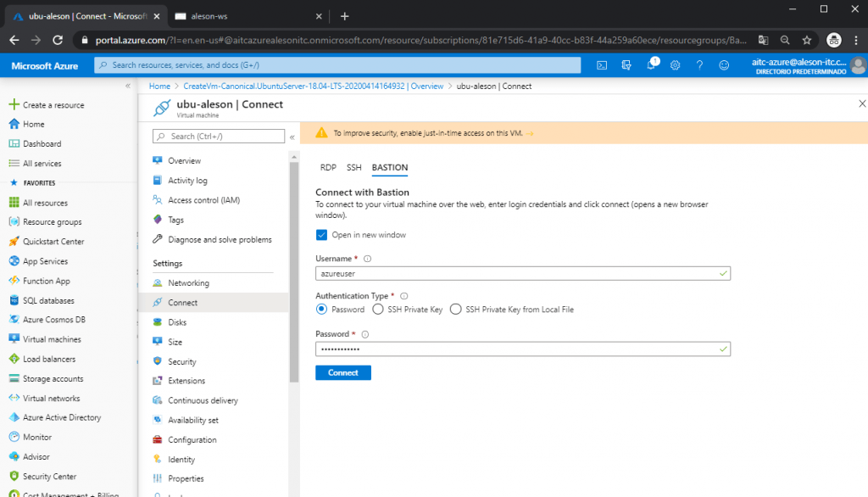Show the Username info tooltip icon
Viewport: 868px width, 497px height.
tap(367, 259)
